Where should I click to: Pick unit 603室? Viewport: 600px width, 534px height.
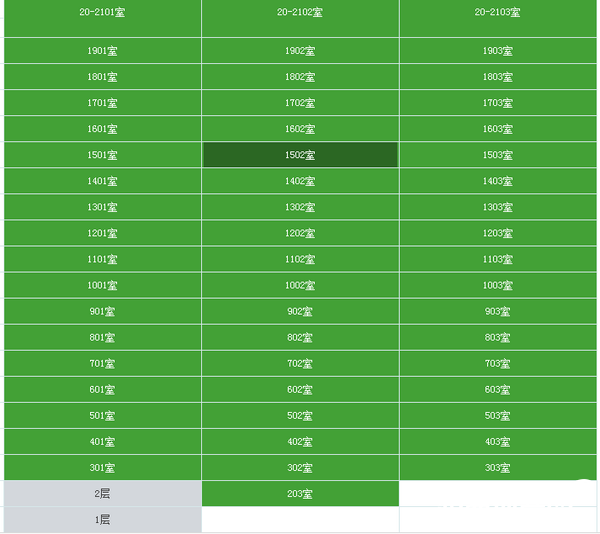coord(498,389)
